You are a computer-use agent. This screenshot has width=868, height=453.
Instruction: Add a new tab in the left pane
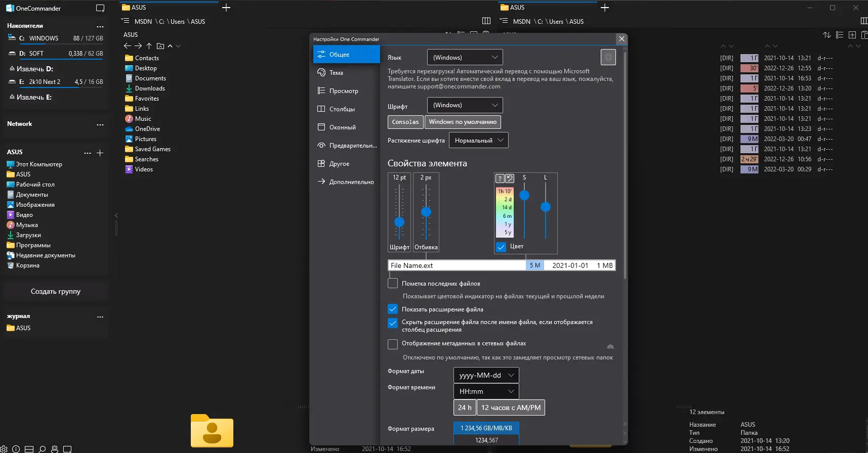[x=226, y=8]
